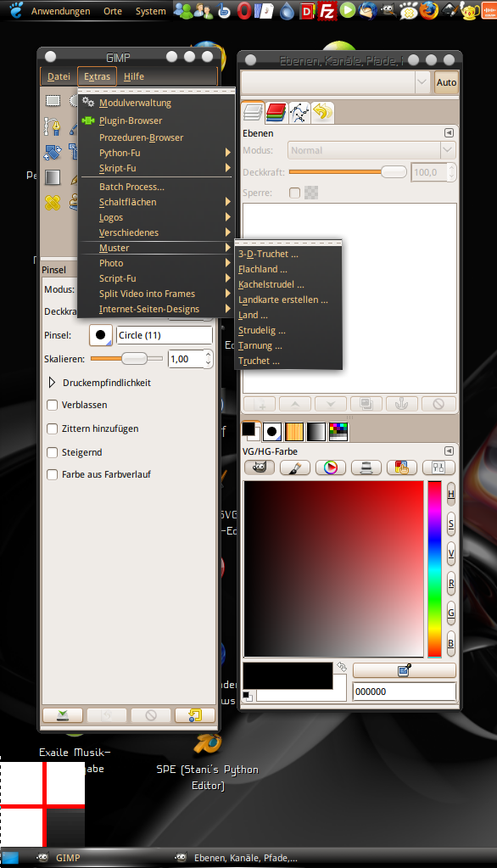497x868 pixels.
Task: Select the S saturation radio button
Action: [x=451, y=524]
